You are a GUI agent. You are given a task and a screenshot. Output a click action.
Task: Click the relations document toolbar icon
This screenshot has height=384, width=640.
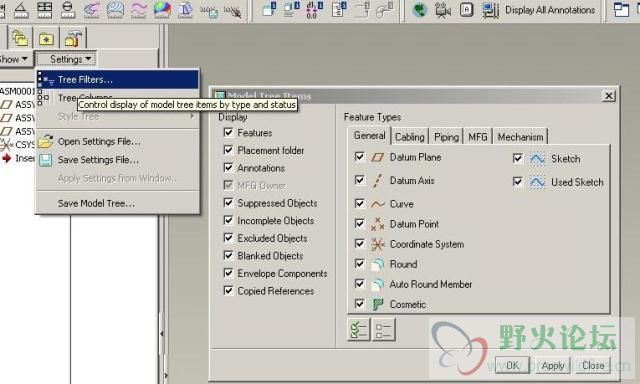pos(339,9)
